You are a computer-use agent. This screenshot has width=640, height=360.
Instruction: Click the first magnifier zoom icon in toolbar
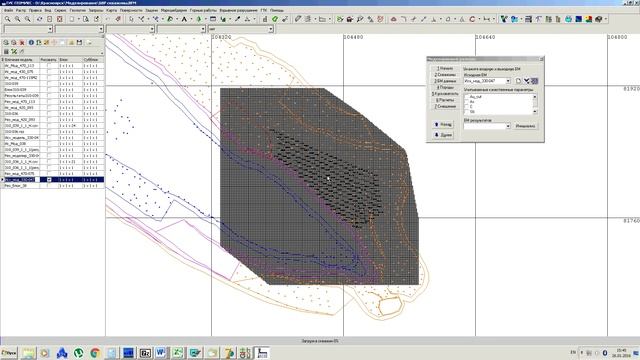point(8,19)
